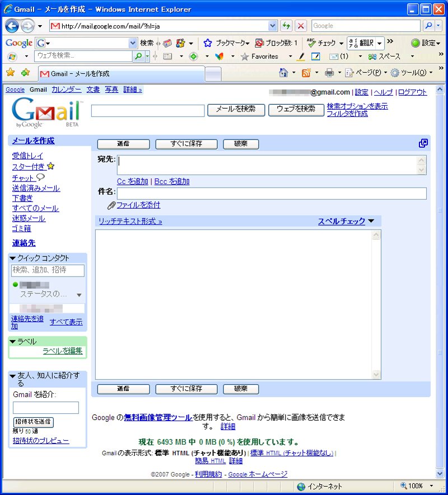Click the browser Forward arrow
Screen dimensions: 448x495
coord(28,26)
